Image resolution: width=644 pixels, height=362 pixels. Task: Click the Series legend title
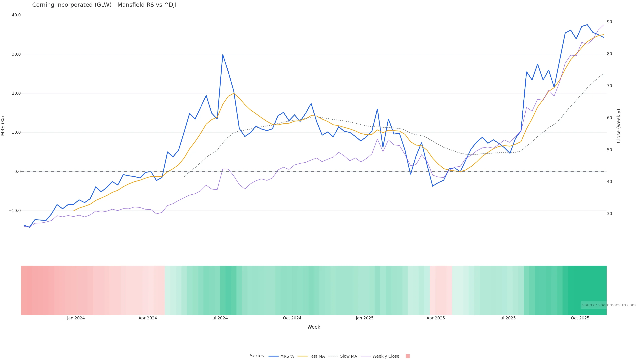(x=257, y=356)
